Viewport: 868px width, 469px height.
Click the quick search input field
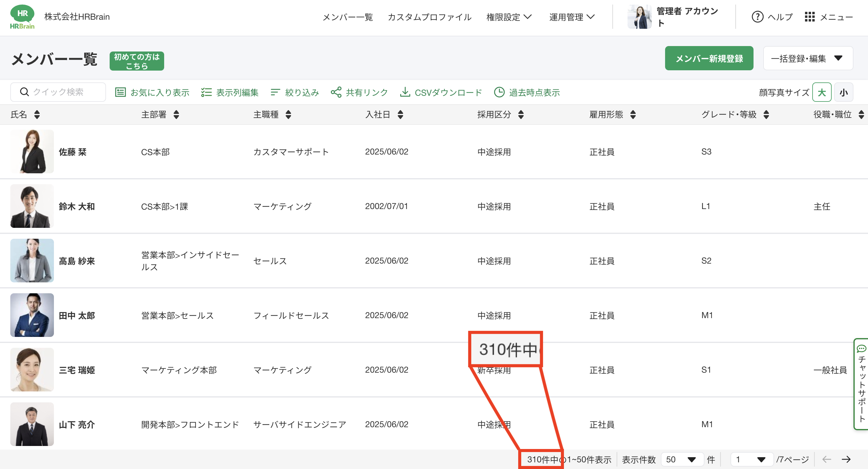[58, 92]
